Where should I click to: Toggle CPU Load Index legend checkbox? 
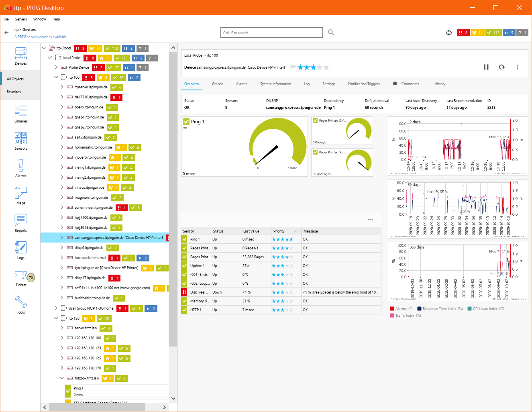coord(469,309)
